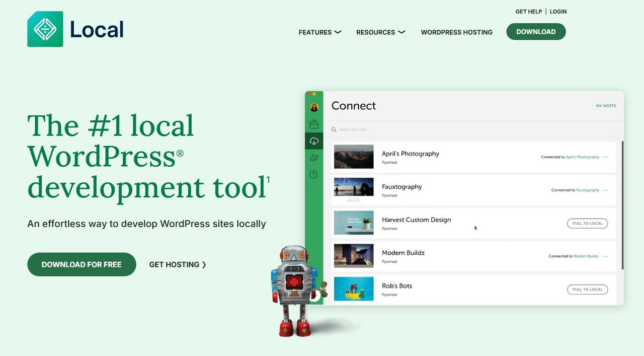Select the Fauxtography site title
This screenshot has height=356, width=644.
click(402, 187)
